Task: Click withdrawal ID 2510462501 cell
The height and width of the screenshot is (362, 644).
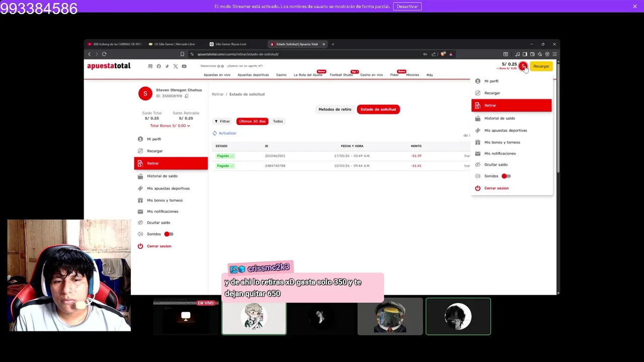Action: pyautogui.click(x=275, y=156)
